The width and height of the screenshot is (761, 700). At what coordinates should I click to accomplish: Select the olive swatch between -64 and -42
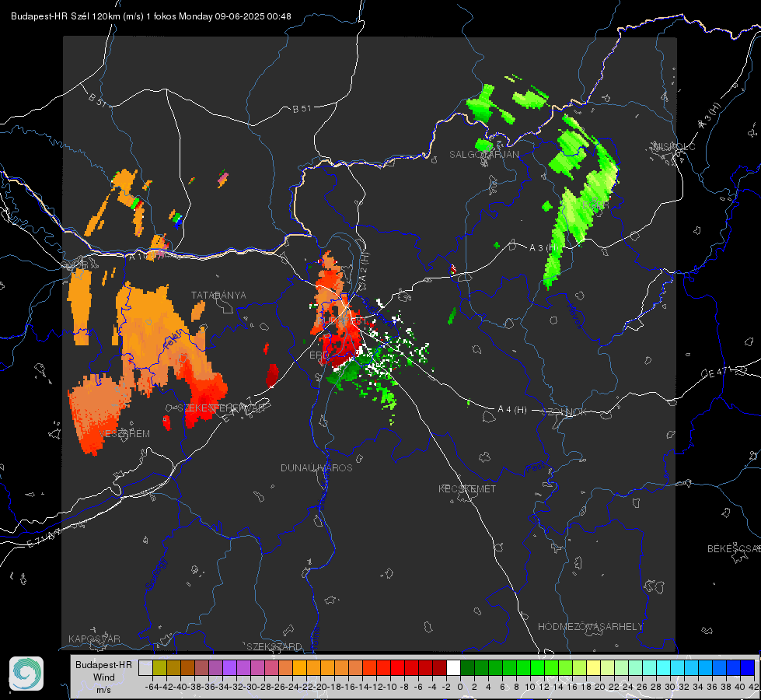click(x=159, y=667)
